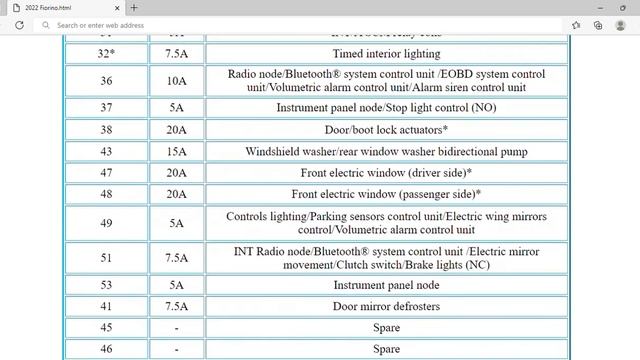640x360 pixels.
Task: Click the '7.5A' rating in row 32*
Action: pos(176,54)
